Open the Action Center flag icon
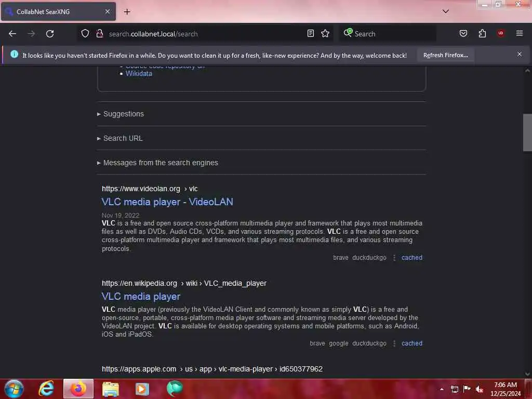 [467, 389]
